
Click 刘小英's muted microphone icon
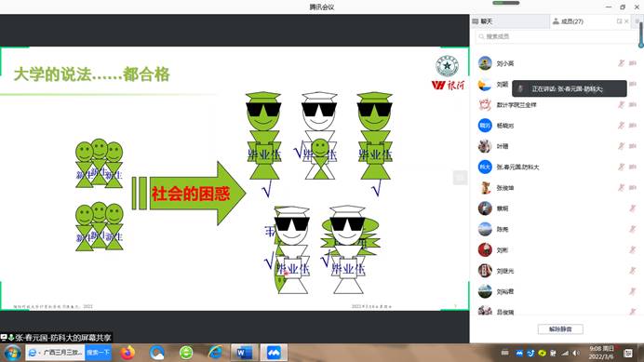621,63
